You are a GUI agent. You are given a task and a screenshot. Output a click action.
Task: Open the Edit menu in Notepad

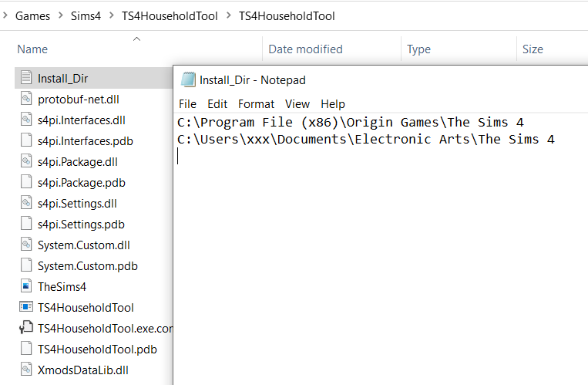tap(217, 104)
